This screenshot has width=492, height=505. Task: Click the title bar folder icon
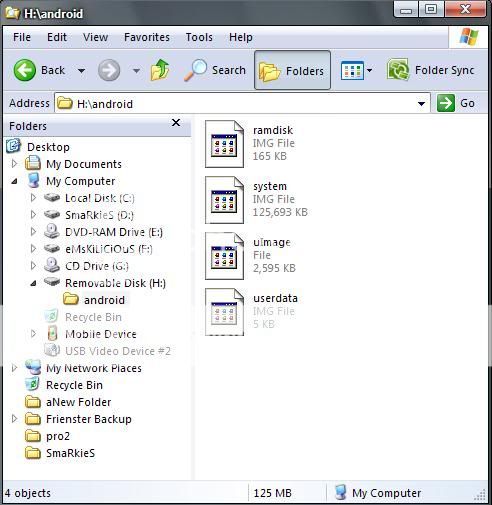tap(12, 13)
